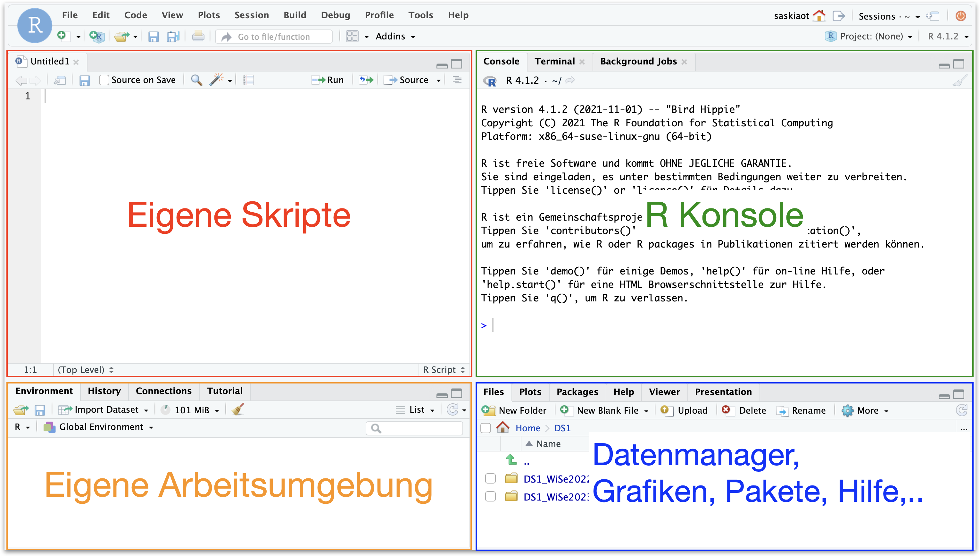
Task: Click the Go to file/function field
Action: (x=274, y=37)
